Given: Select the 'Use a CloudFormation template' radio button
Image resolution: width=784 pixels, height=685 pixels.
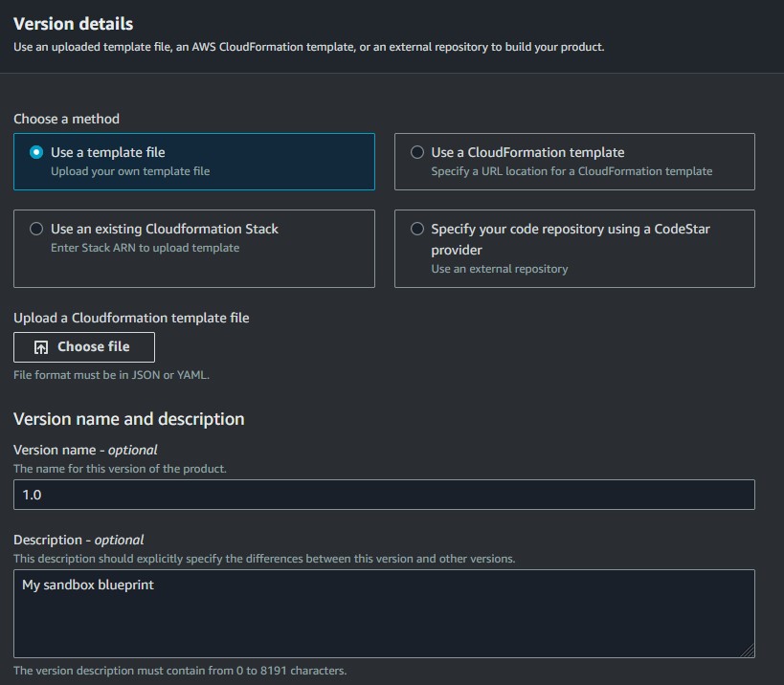Looking at the screenshot, I should tap(417, 152).
